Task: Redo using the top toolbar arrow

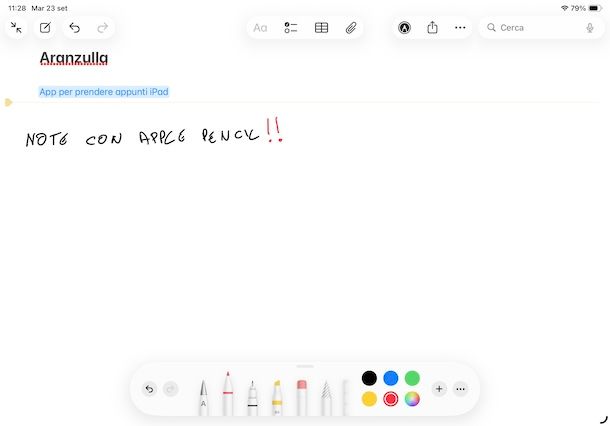Action: (x=102, y=28)
